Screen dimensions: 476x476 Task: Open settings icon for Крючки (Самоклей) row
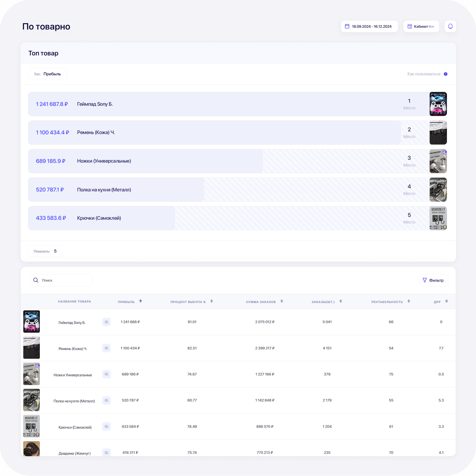106,426
